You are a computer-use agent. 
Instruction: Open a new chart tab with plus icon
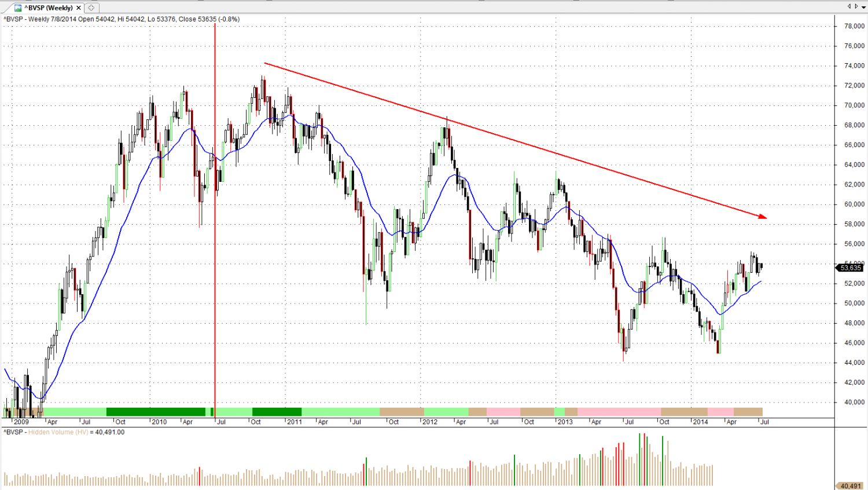tap(91, 8)
